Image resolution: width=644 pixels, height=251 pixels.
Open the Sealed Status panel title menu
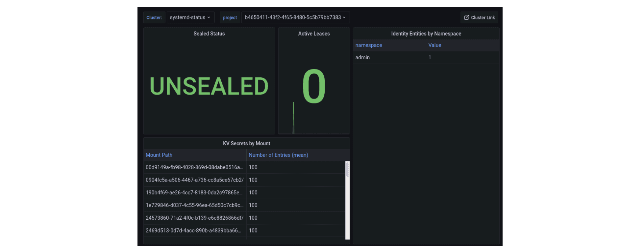pyautogui.click(x=209, y=34)
